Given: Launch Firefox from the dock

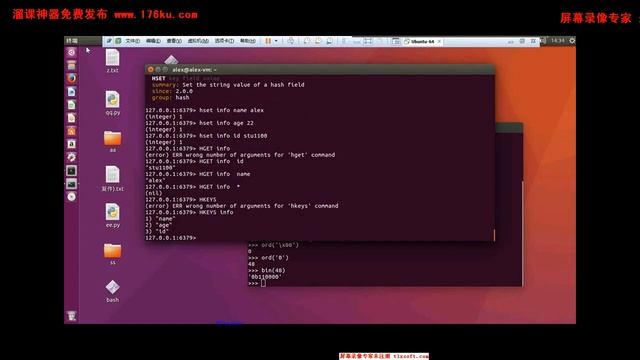Looking at the screenshot, I should pyautogui.click(x=71, y=78).
